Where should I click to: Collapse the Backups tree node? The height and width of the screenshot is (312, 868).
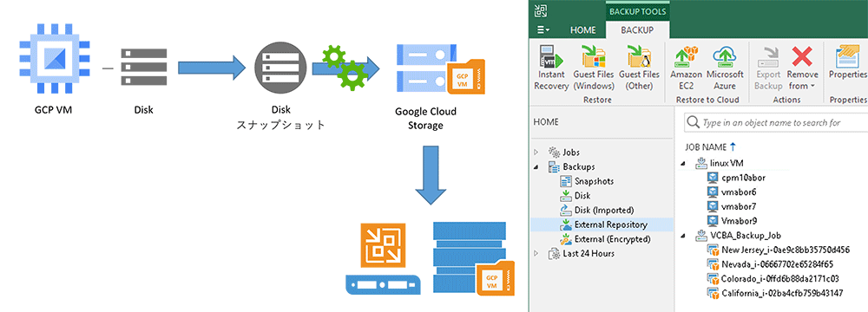536,166
